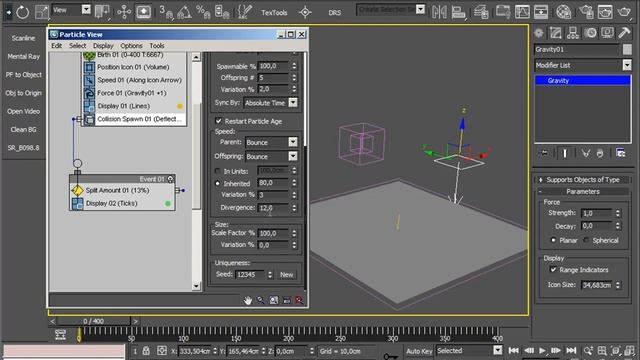Expand the Supports Objects of Type rollout

pyautogui.click(x=583, y=180)
